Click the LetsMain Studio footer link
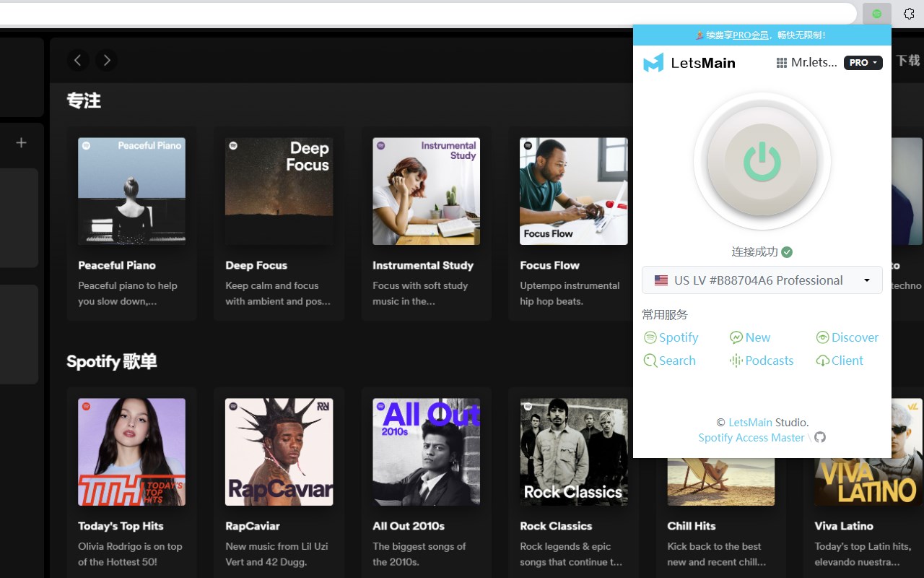 (750, 422)
